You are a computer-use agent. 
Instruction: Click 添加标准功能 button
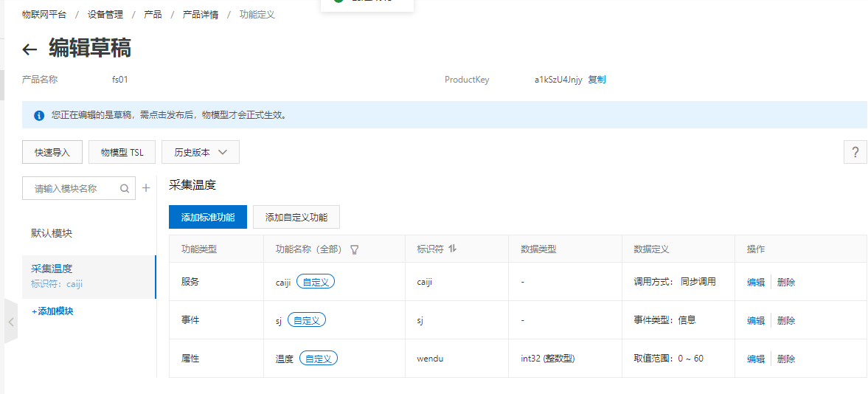[x=208, y=217]
